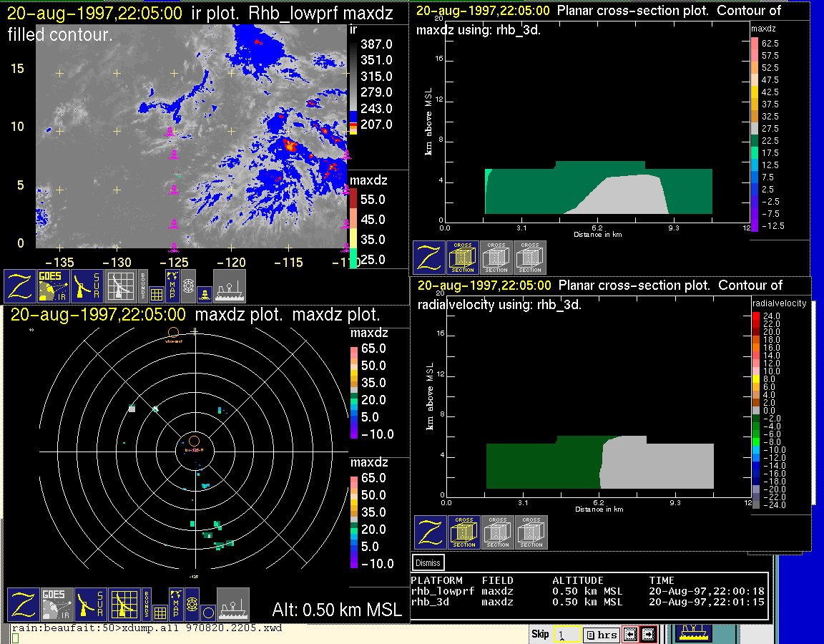The width and height of the screenshot is (824, 644).
Task: Open the hrs units dropdown next to Skip
Action: pos(601,635)
